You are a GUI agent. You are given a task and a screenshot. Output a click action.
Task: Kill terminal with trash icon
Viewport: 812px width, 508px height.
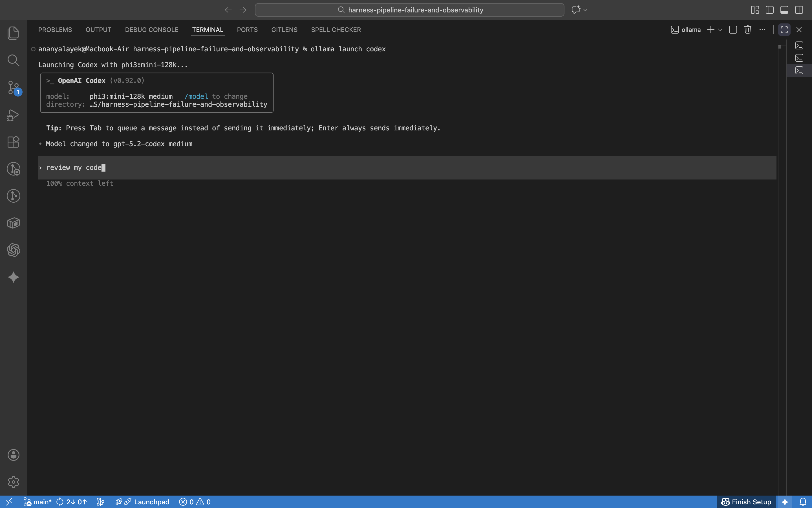748,30
